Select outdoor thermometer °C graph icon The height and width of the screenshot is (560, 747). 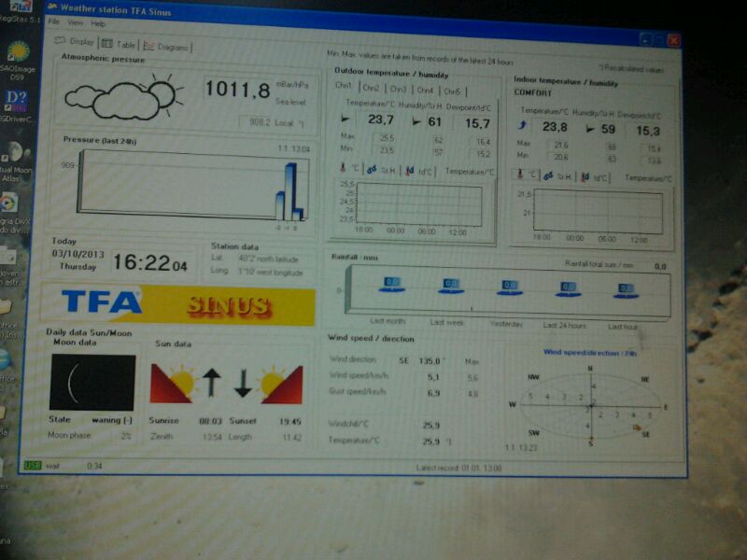click(345, 169)
